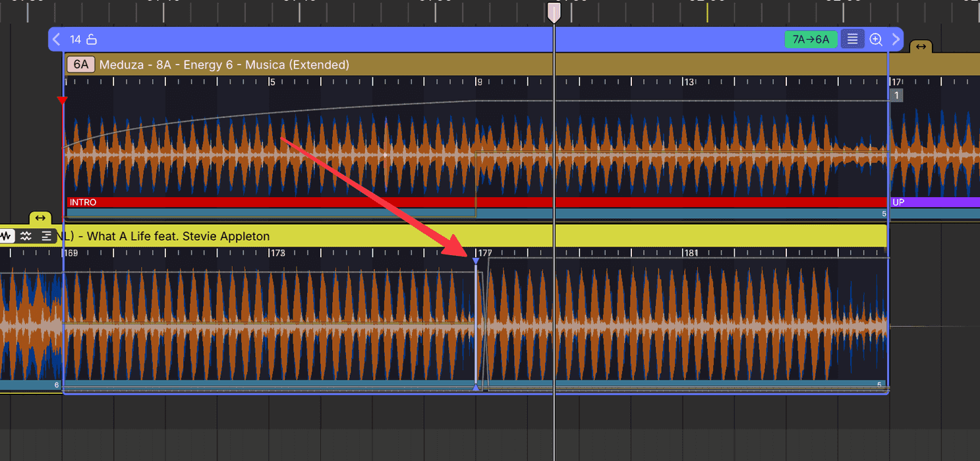The height and width of the screenshot is (461, 980).
Task: Click the blue fade handle on the lower waveform
Action: tap(476, 261)
